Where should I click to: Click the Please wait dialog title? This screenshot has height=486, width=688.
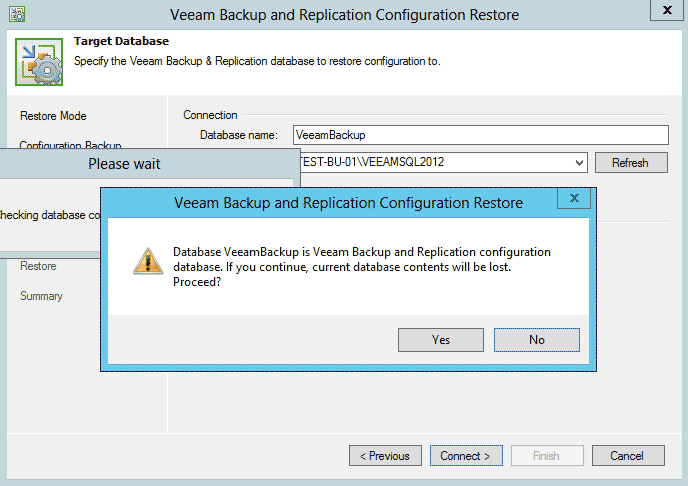124,164
